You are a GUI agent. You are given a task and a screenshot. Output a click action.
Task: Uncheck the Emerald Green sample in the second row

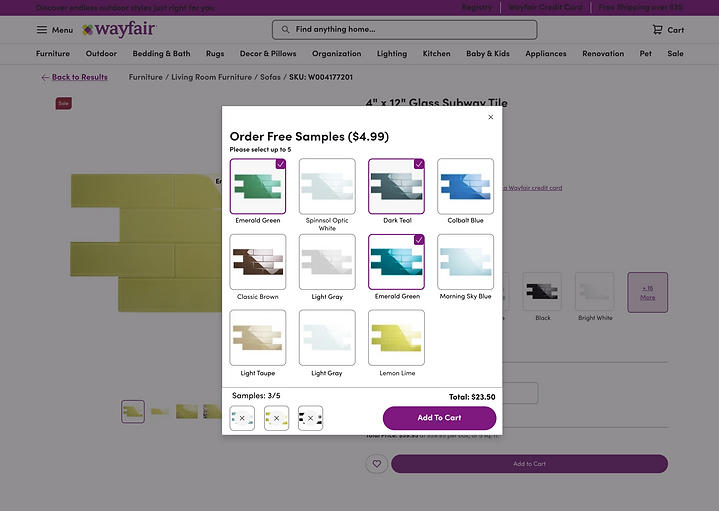pyautogui.click(x=396, y=262)
